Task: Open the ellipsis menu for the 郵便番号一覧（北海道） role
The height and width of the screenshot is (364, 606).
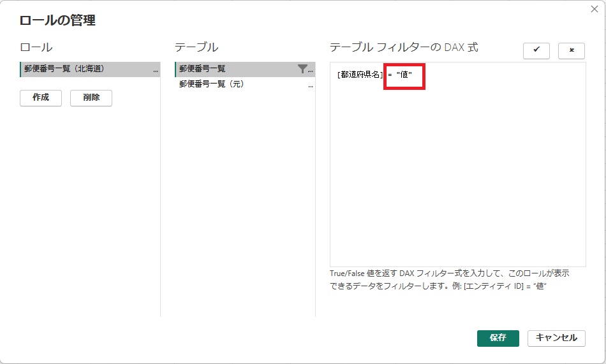Action: point(156,70)
